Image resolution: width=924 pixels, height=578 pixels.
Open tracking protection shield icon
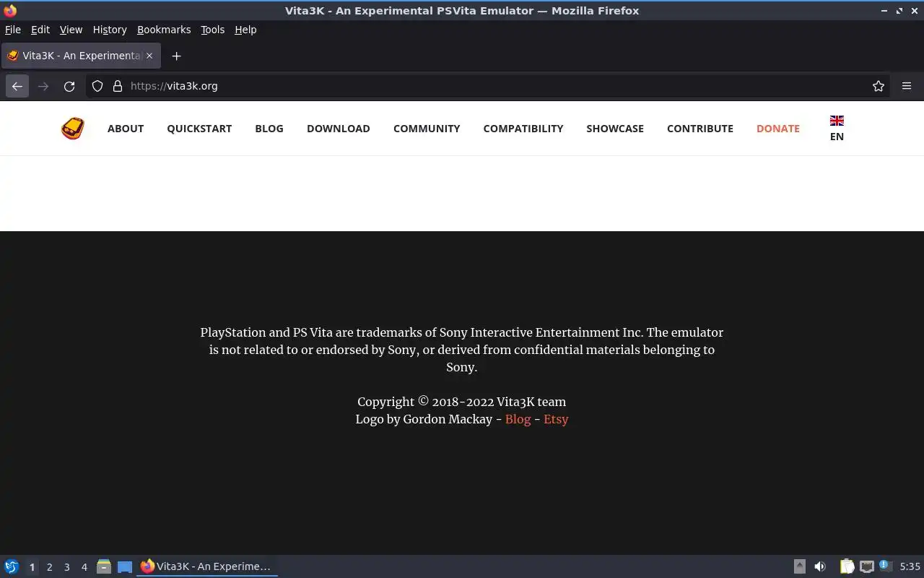[x=97, y=86]
